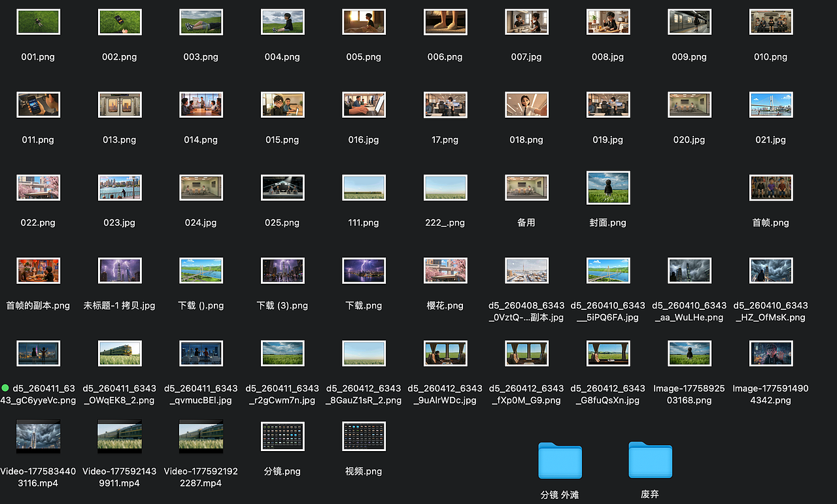Click the 013.png thumbnail
The width and height of the screenshot is (837, 504).
(x=120, y=105)
